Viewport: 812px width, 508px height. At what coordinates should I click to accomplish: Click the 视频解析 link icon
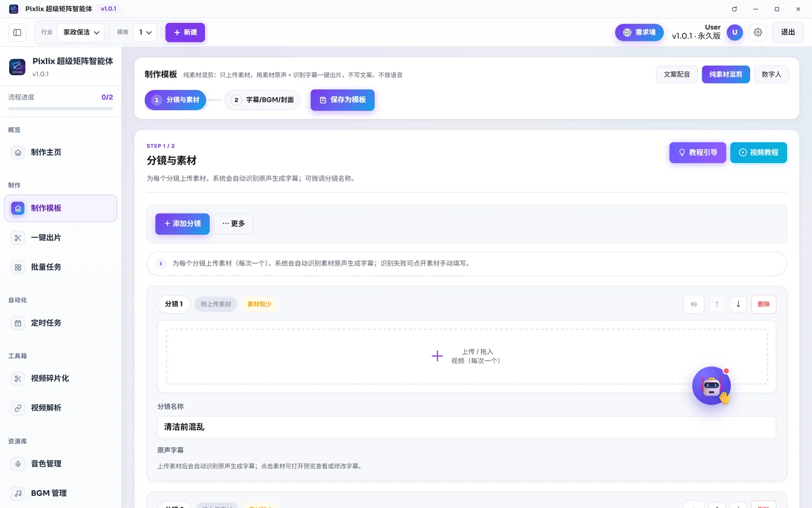[18, 408]
